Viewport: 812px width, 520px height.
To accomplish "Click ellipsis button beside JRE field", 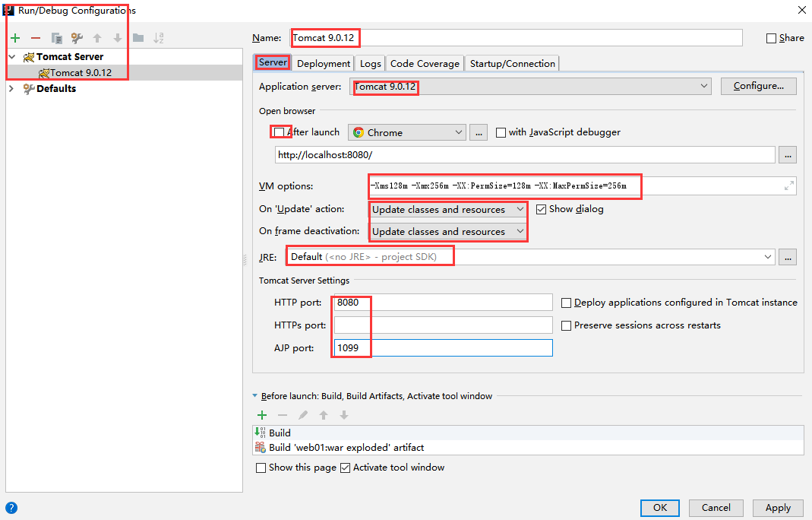I will [788, 257].
